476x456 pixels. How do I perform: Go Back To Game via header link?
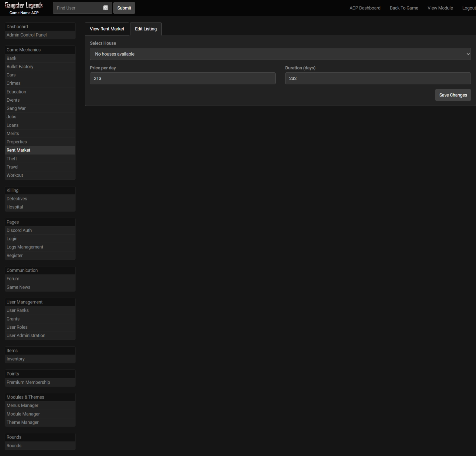404,8
